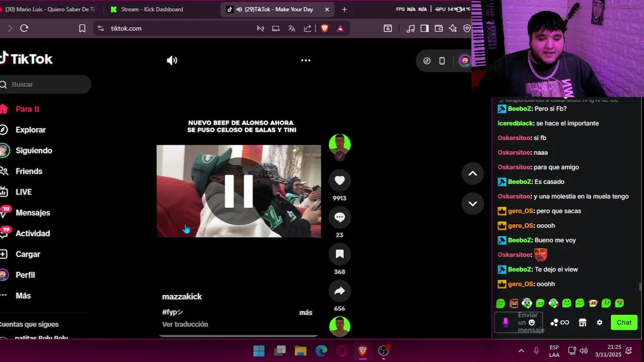Viewport: 644px width, 362px height.
Task: Close the TikTok tab
Action: 327,9
